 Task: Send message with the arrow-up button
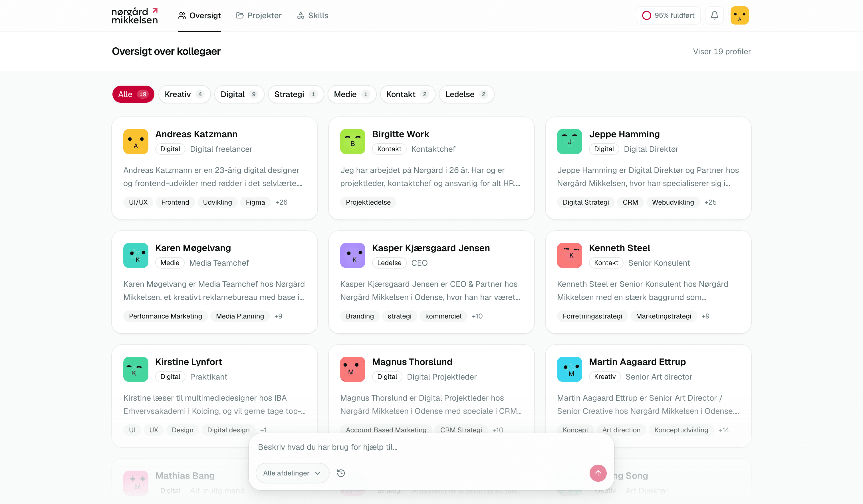[x=598, y=473]
